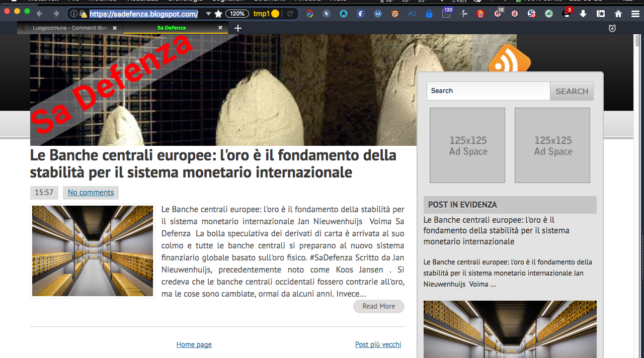644x358 pixels.
Task: Open the article title 'Le Banche centrali europee'
Action: click(x=213, y=163)
